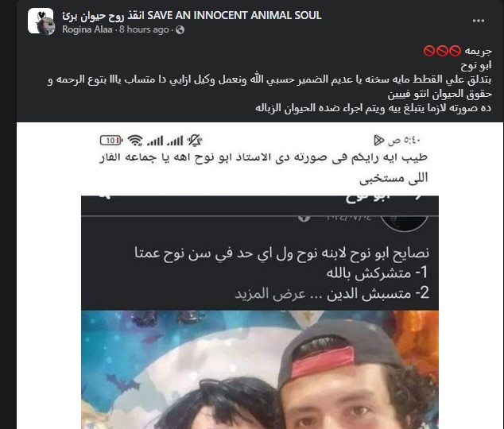Screen dimensions: 504x429
Task: Click the post text line ابو نوح
Action: [476, 65]
